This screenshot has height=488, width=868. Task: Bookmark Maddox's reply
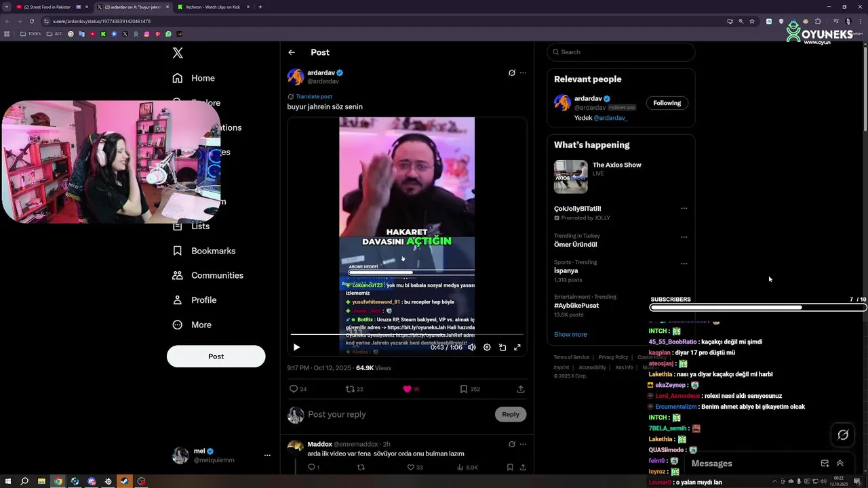point(510,467)
